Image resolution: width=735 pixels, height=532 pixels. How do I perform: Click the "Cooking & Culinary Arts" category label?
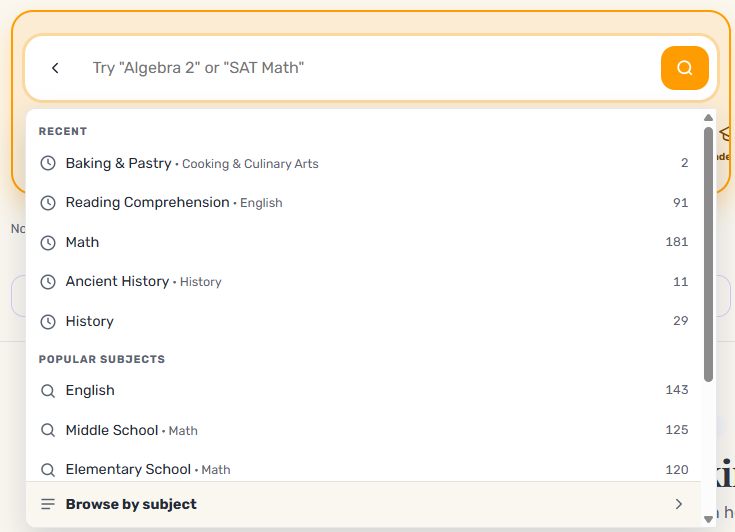(x=250, y=164)
